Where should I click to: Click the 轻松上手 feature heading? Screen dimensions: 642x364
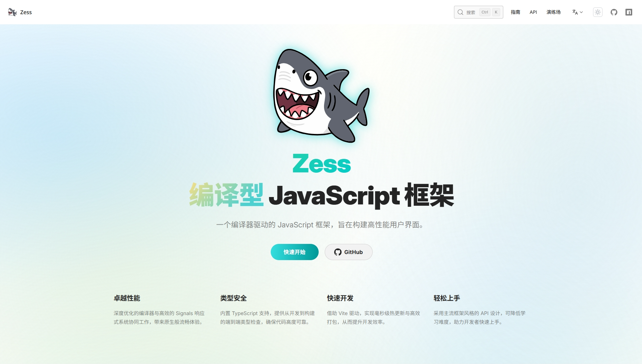(x=447, y=298)
